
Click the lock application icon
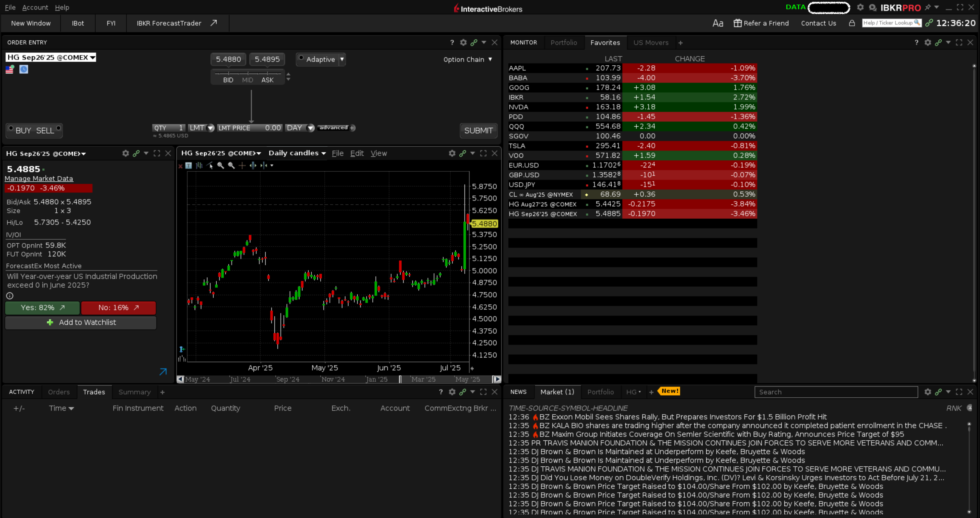coord(852,23)
